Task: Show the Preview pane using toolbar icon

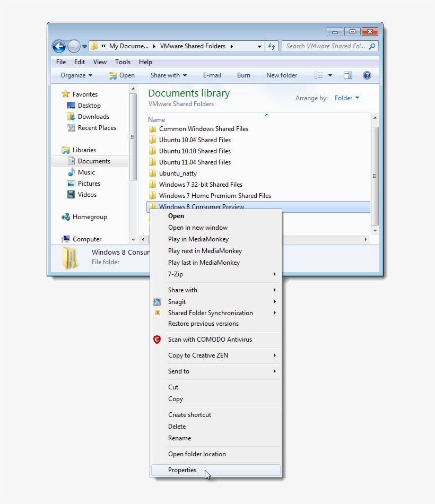Action: click(348, 75)
